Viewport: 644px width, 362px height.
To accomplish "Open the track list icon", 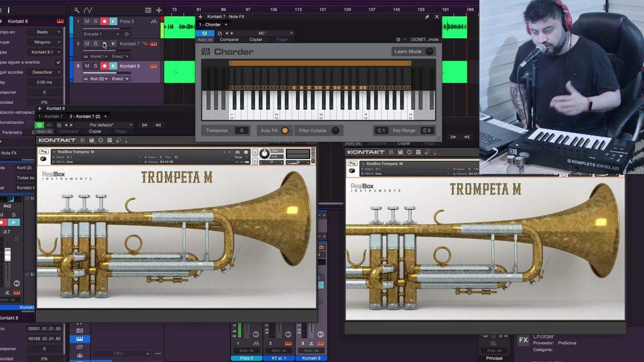I will 148,10.
